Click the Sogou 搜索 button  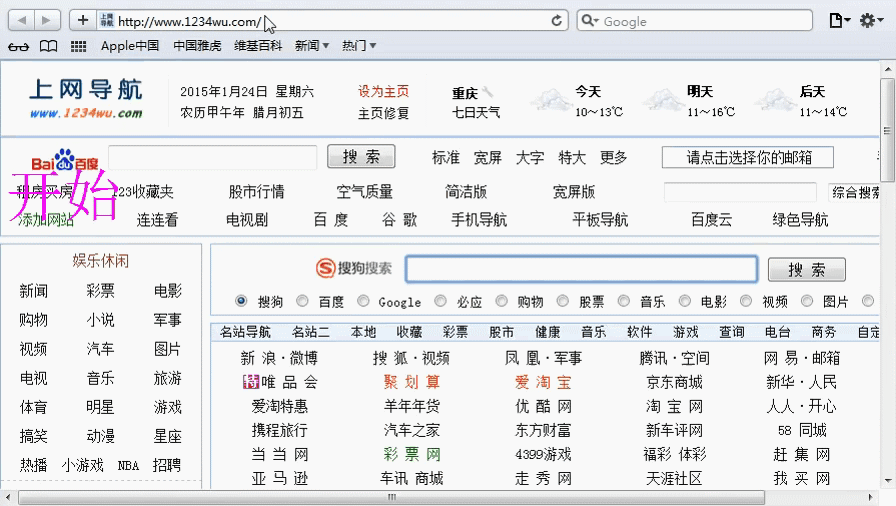pos(806,270)
